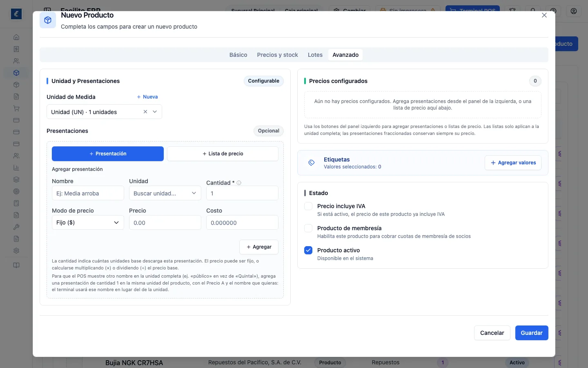Click the Lista de precio button

(223, 154)
